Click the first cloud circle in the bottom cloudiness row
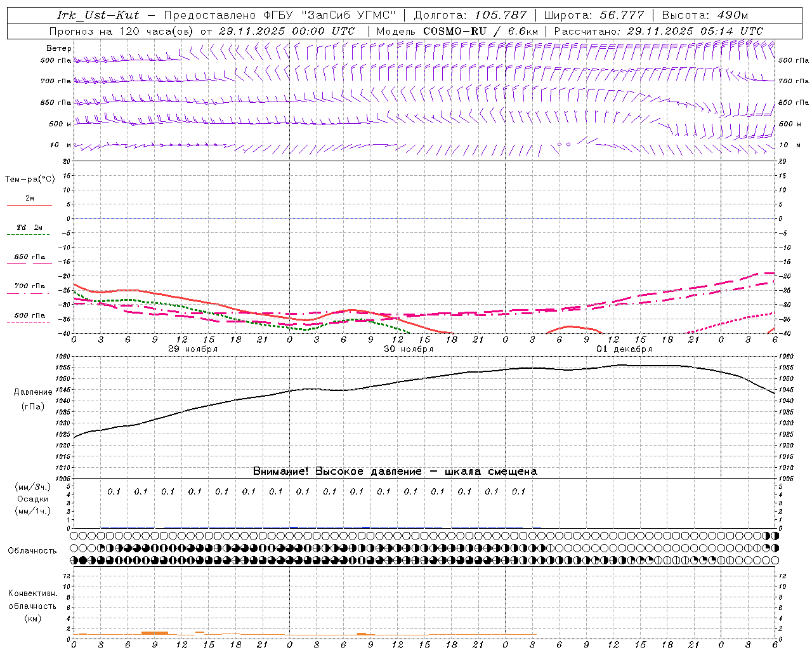Viewport: 812px width, 650px height. click(x=74, y=560)
